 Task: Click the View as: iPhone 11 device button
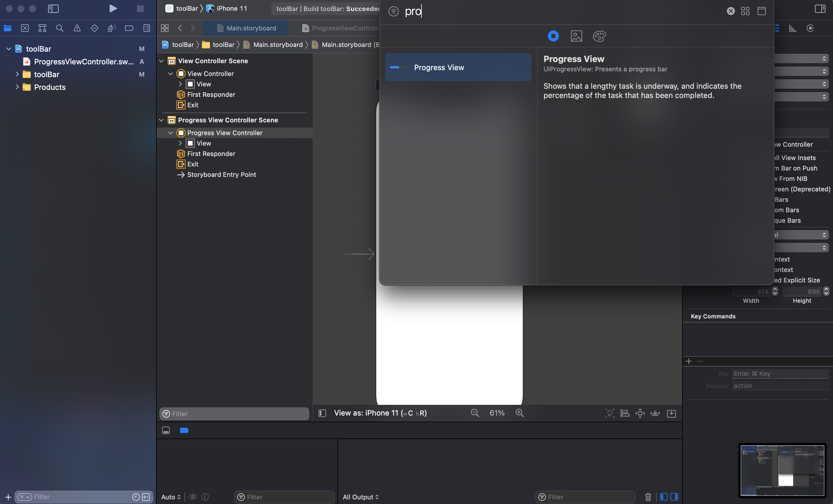(380, 413)
